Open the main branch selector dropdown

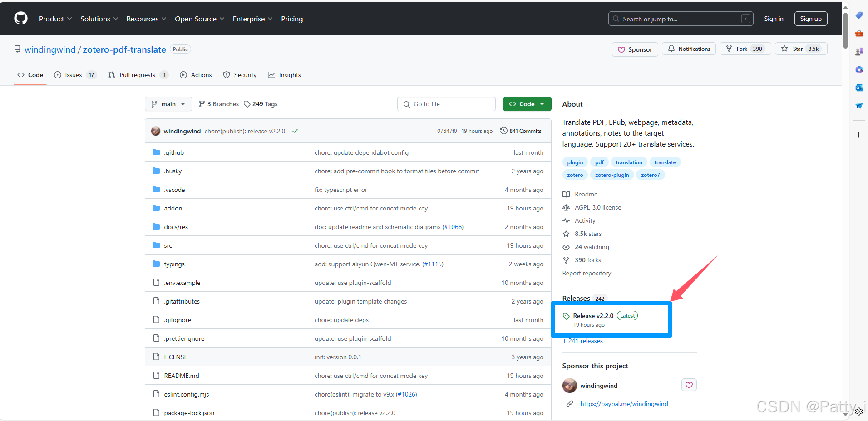pos(168,104)
